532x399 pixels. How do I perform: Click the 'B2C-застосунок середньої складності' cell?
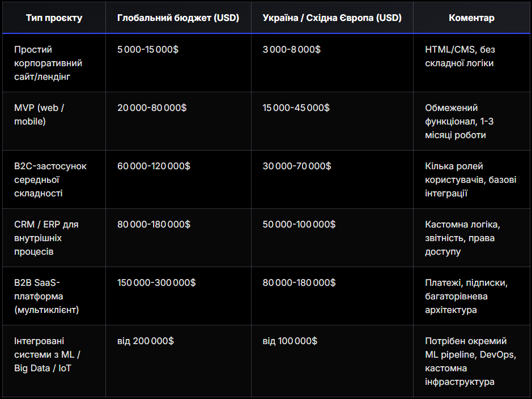point(50,179)
